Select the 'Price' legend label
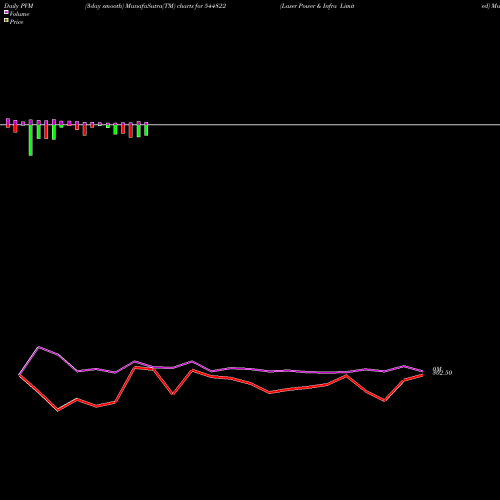The image size is (500, 500). [x=16, y=22]
